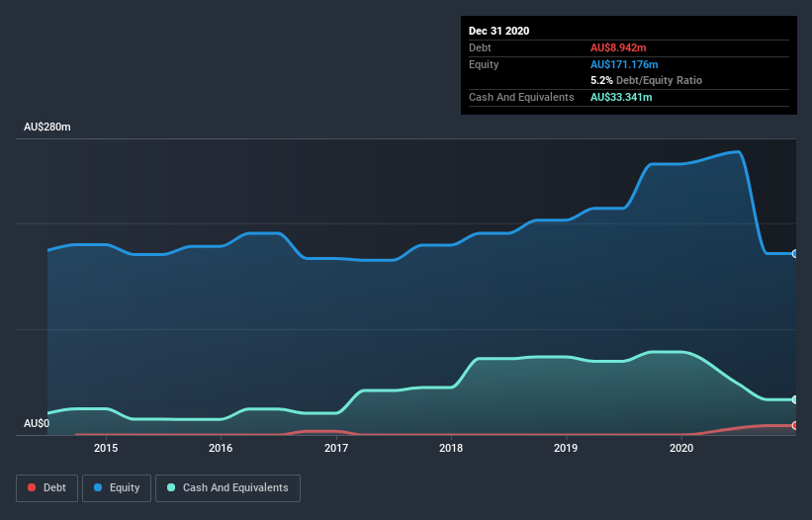The height and width of the screenshot is (520, 812).
Task: Toggle Cash And Equivalents legend button
Action: point(227,488)
